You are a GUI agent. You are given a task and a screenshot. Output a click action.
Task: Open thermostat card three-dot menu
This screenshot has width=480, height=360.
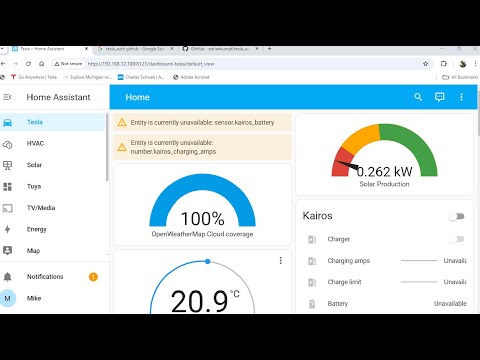pyautogui.click(x=281, y=261)
